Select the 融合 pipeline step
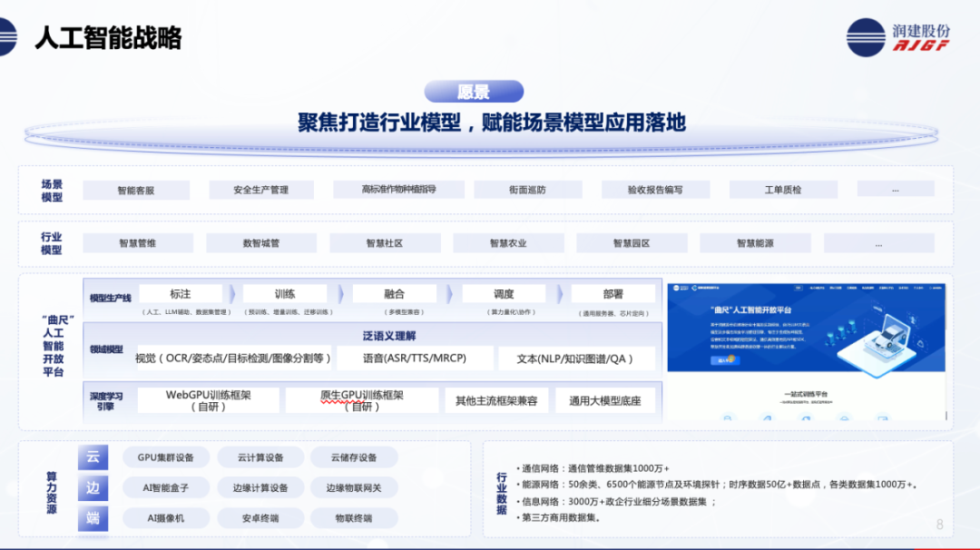Screen dimensions: 980x550 pyautogui.click(x=395, y=294)
